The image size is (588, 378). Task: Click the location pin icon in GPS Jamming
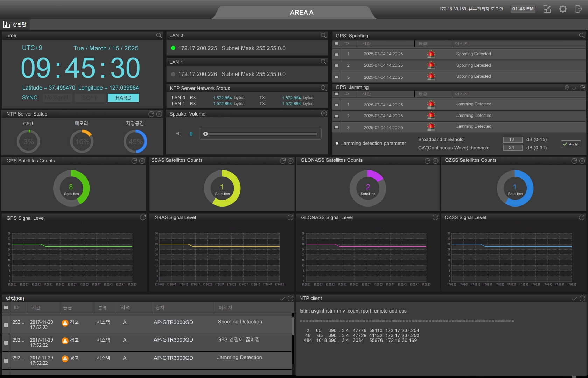(567, 88)
